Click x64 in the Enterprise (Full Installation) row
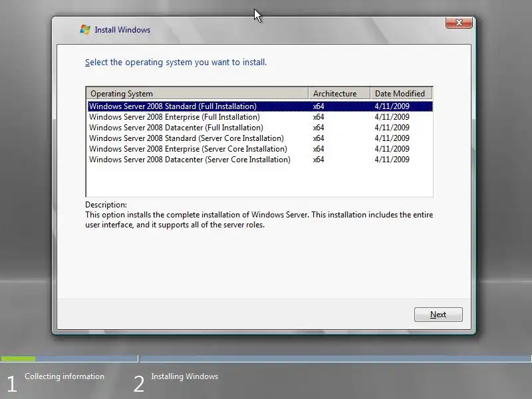Viewport: 532px width, 399px height. pos(319,117)
